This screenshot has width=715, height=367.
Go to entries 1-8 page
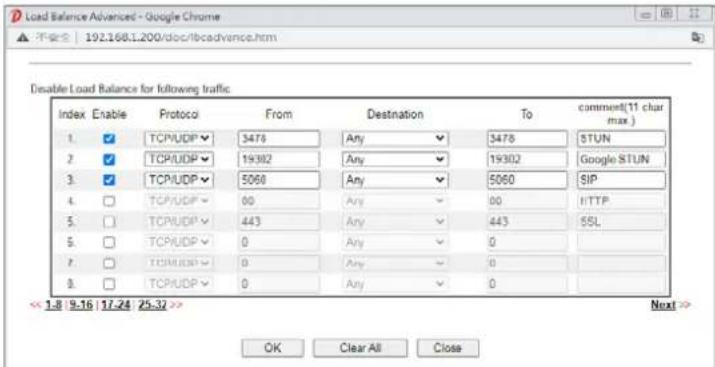pos(53,305)
